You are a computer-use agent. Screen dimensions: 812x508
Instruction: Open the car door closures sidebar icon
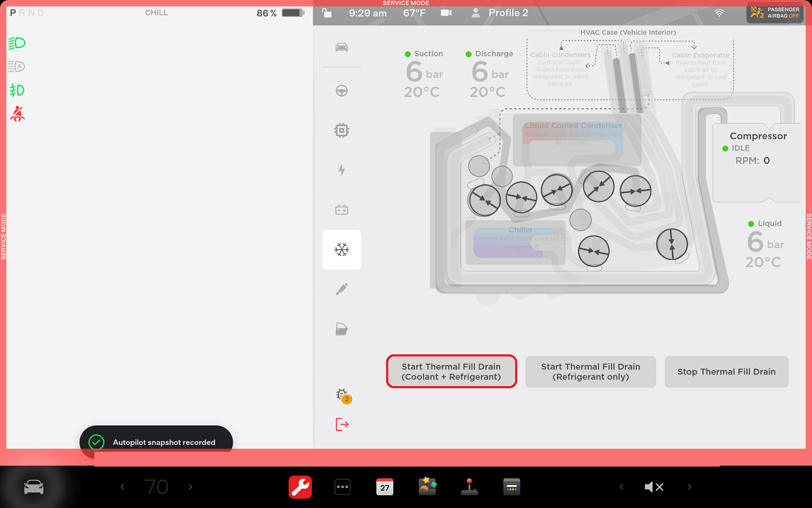[342, 330]
